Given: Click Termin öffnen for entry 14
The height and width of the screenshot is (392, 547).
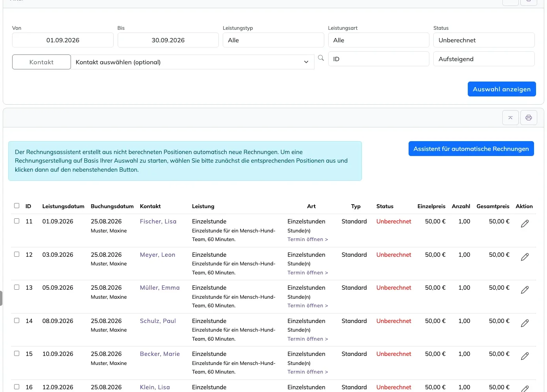Looking at the screenshot, I should click(308, 339).
